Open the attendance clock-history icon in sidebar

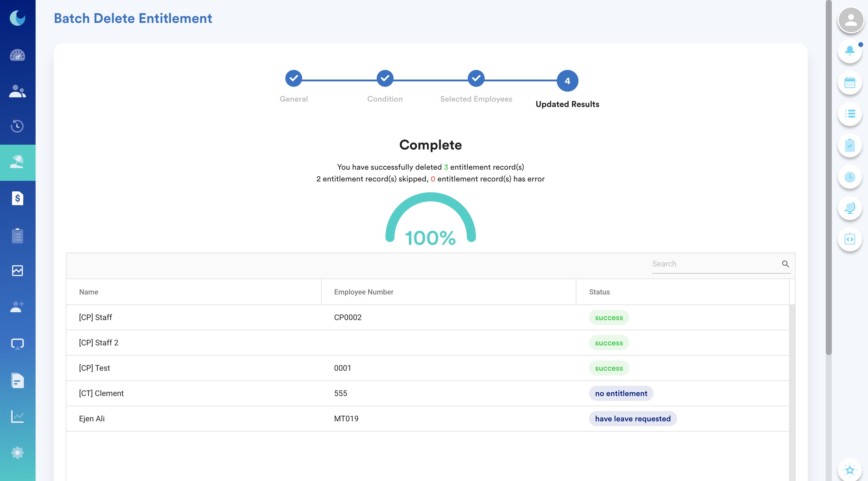tap(17, 126)
